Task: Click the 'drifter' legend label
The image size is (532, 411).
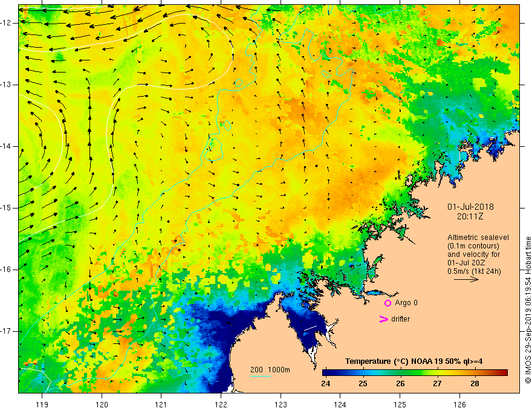Action: [x=400, y=319]
